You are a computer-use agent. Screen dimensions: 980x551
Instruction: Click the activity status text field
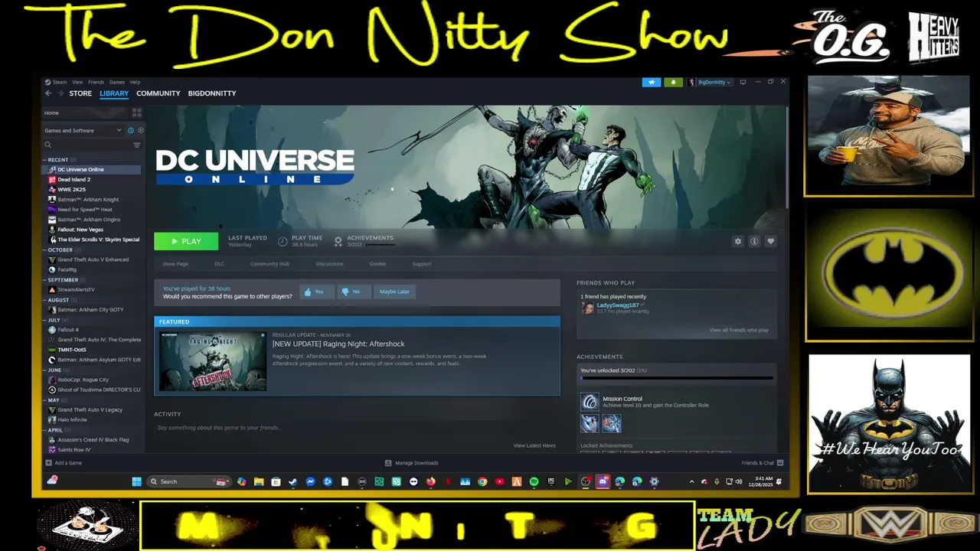click(357, 428)
